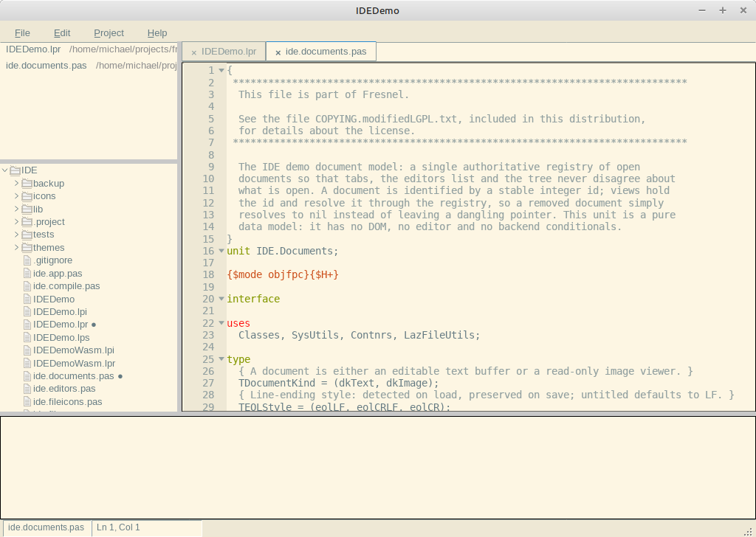Expand the .project folder
756x537 pixels.
coord(16,221)
